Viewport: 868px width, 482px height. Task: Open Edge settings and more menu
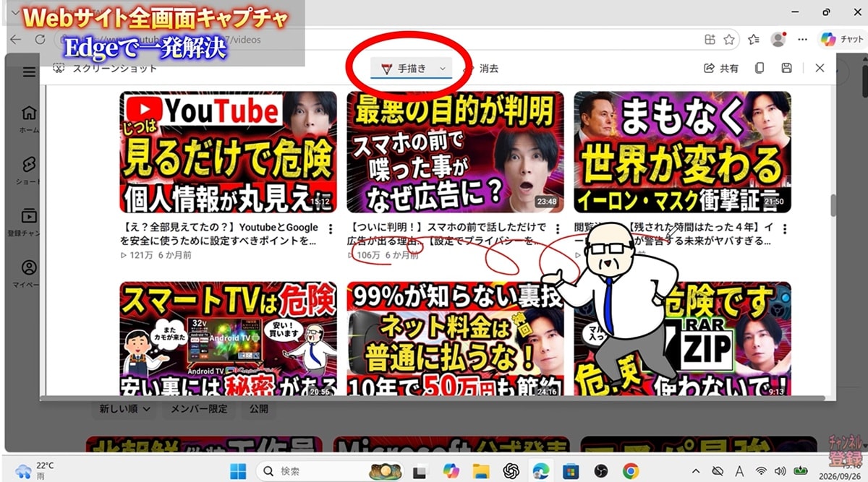[802, 39]
